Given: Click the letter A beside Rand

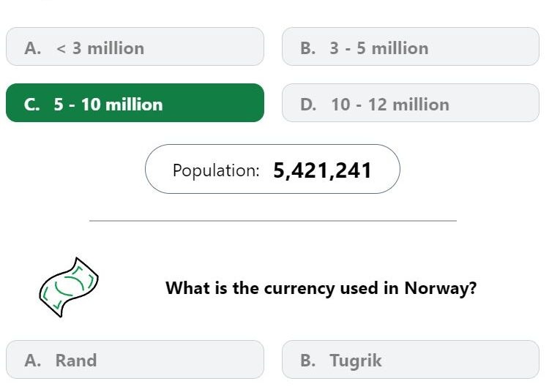Looking at the screenshot, I should pos(32,360).
